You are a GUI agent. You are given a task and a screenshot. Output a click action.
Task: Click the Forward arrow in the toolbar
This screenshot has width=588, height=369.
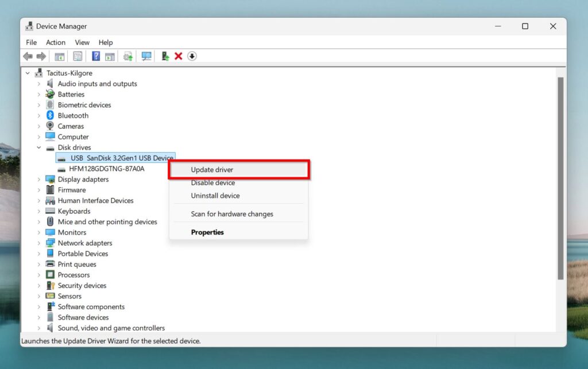41,56
